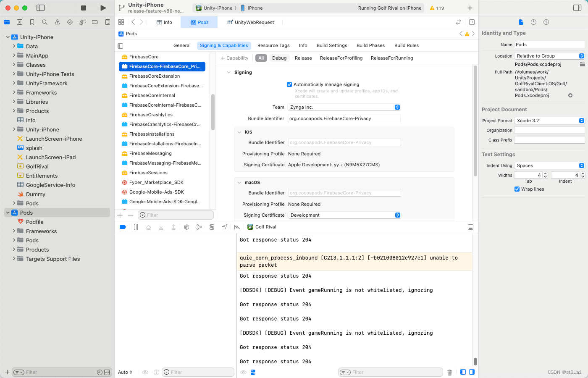588x378 pixels.
Task: Click the add editor split icon
Action: [472, 22]
